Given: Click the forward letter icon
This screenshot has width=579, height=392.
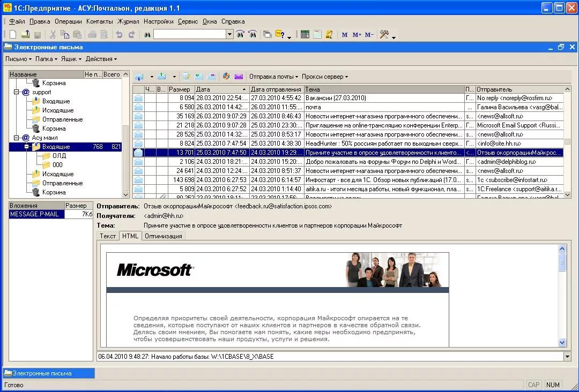Looking at the screenshot, I should [212, 77].
